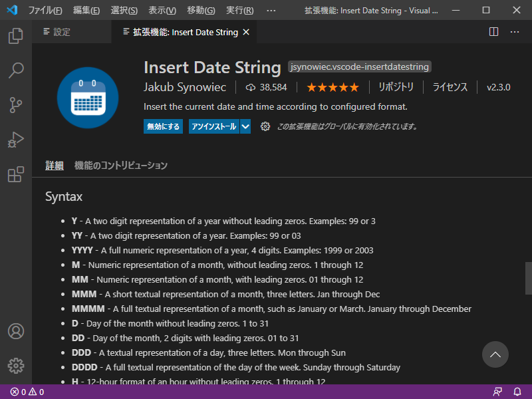Open Run and Debug view icon
Image resolution: width=532 pixels, height=399 pixels.
point(15,140)
